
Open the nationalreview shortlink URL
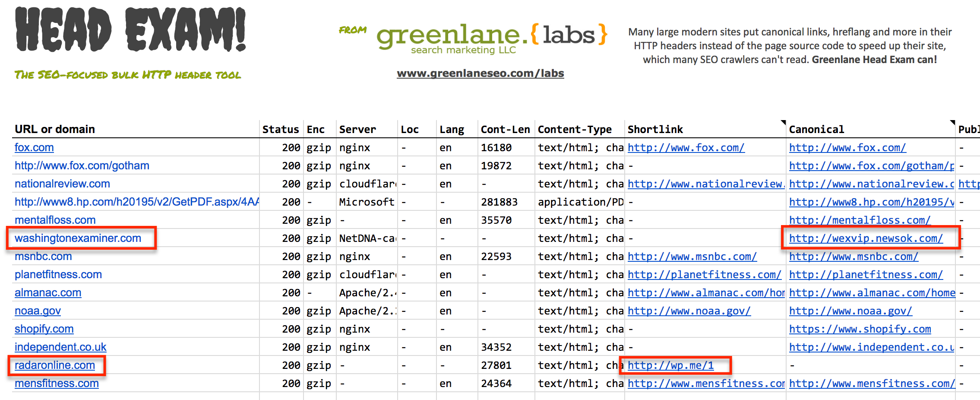(706, 184)
